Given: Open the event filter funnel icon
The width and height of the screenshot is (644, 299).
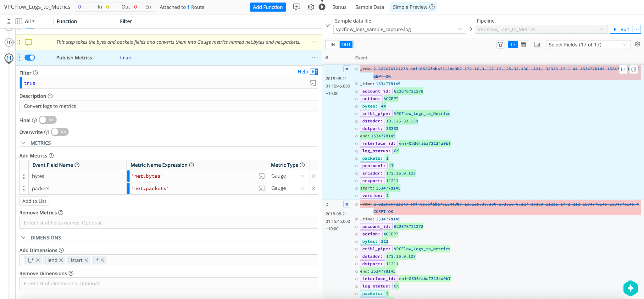Looking at the screenshot, I should tap(500, 45).
